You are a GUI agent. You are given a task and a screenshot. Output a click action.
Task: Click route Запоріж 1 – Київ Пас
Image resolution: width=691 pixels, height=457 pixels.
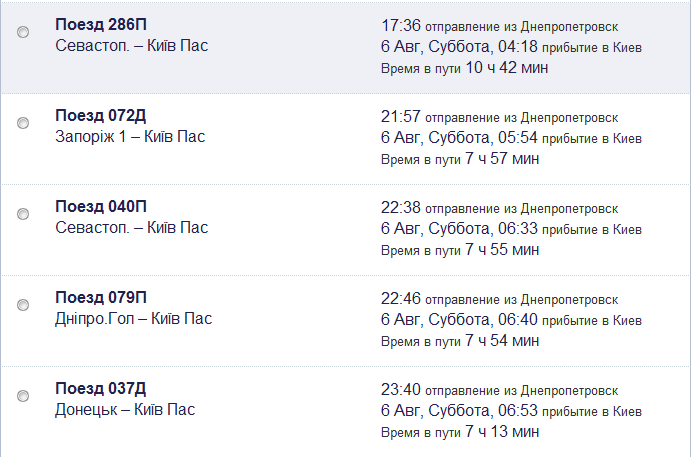(130, 137)
